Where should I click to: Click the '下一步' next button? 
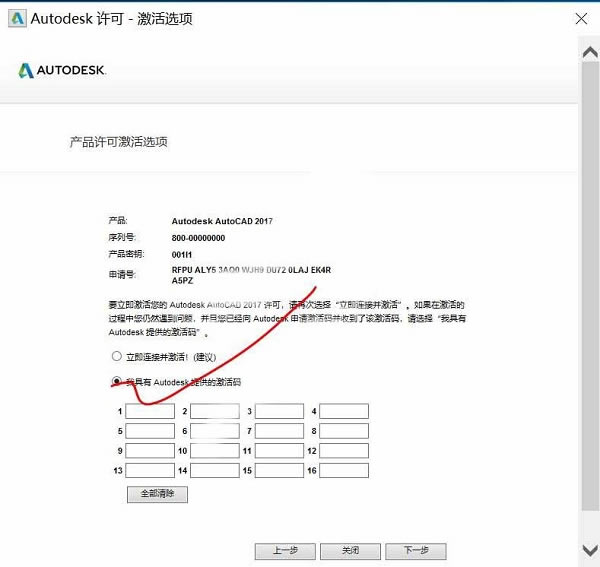pyautogui.click(x=416, y=551)
